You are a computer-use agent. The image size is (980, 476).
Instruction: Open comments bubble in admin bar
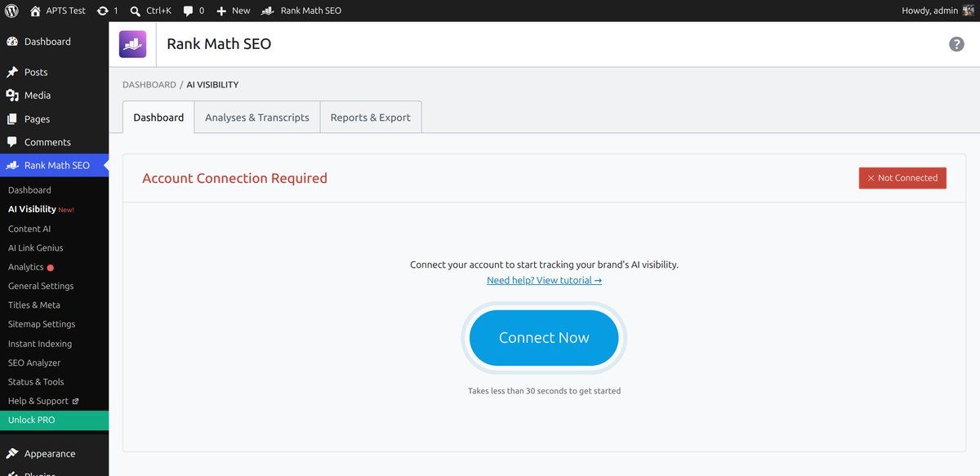194,11
